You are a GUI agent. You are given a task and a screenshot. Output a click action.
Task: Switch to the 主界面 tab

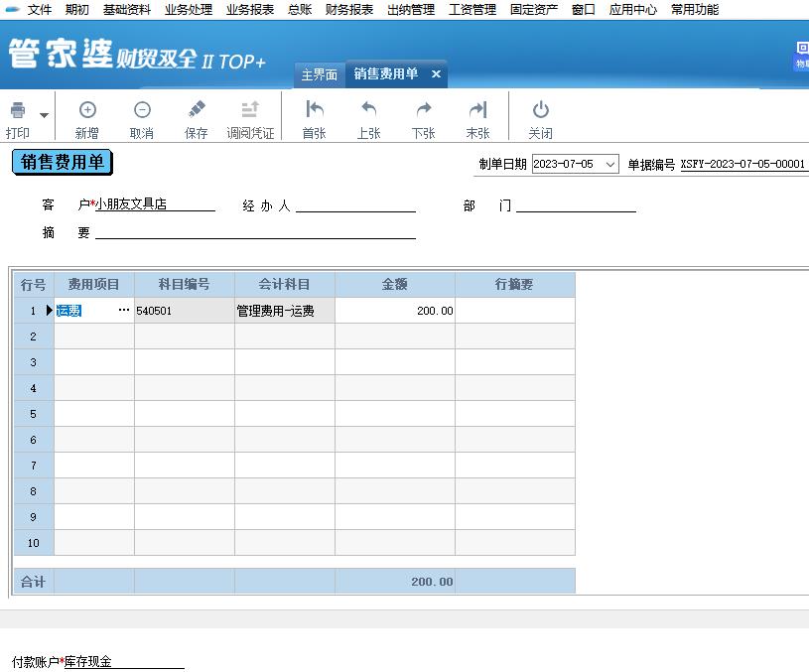pos(320,74)
